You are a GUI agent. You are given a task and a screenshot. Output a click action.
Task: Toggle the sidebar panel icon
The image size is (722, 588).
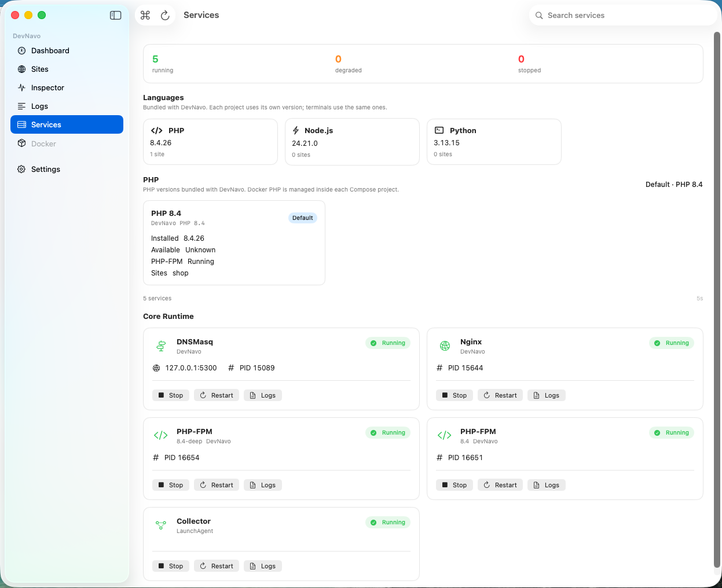116,16
